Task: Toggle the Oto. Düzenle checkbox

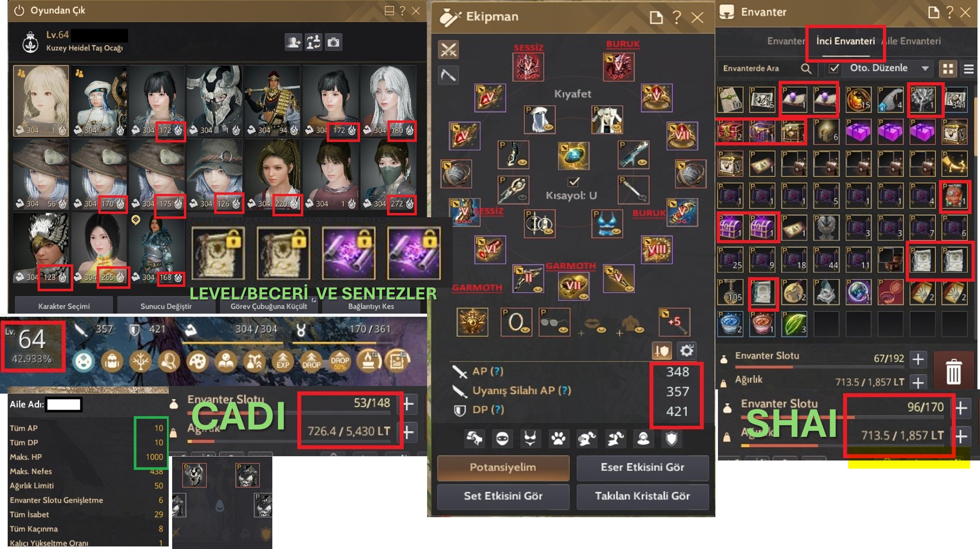Action: coord(834,68)
